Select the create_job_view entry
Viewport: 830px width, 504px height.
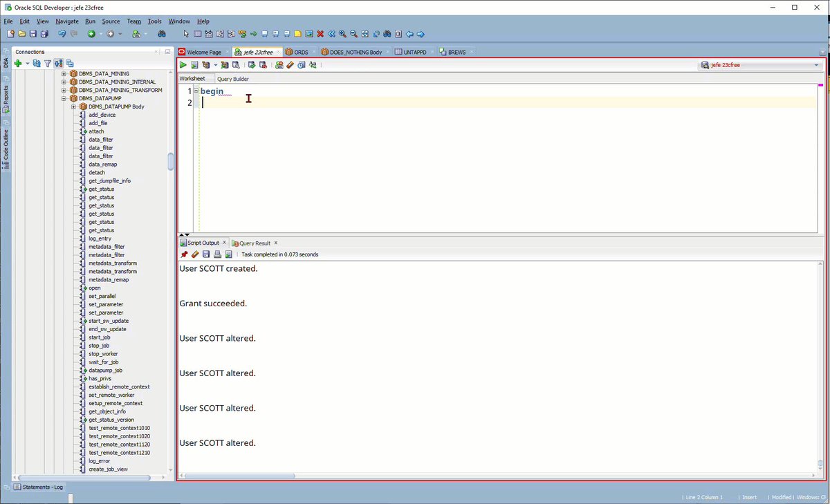(x=109, y=469)
